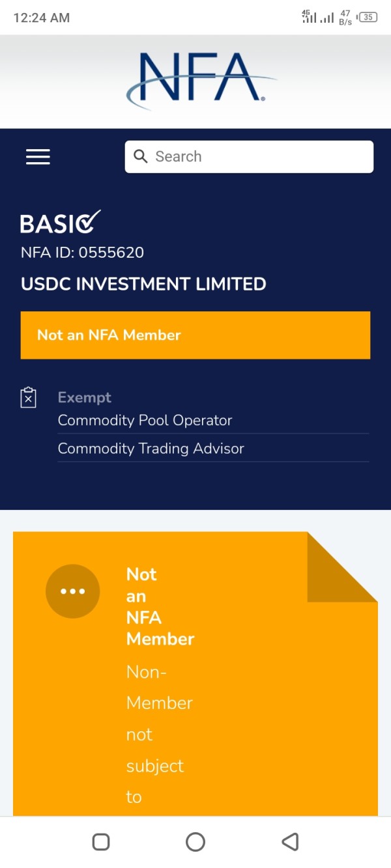The image size is (391, 868).
Task: Select the Commodity Trading Advisor entry
Action: (151, 449)
